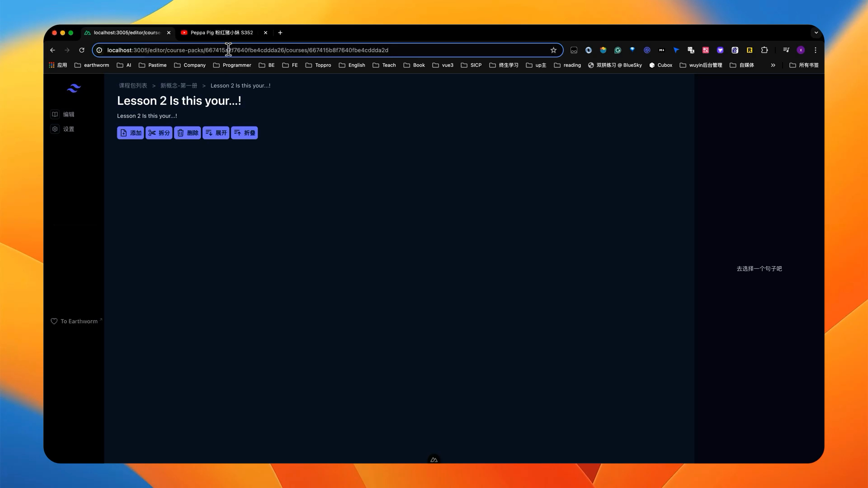The image size is (868, 488).
Task: Click the yellow R extension icon
Action: coord(750,50)
